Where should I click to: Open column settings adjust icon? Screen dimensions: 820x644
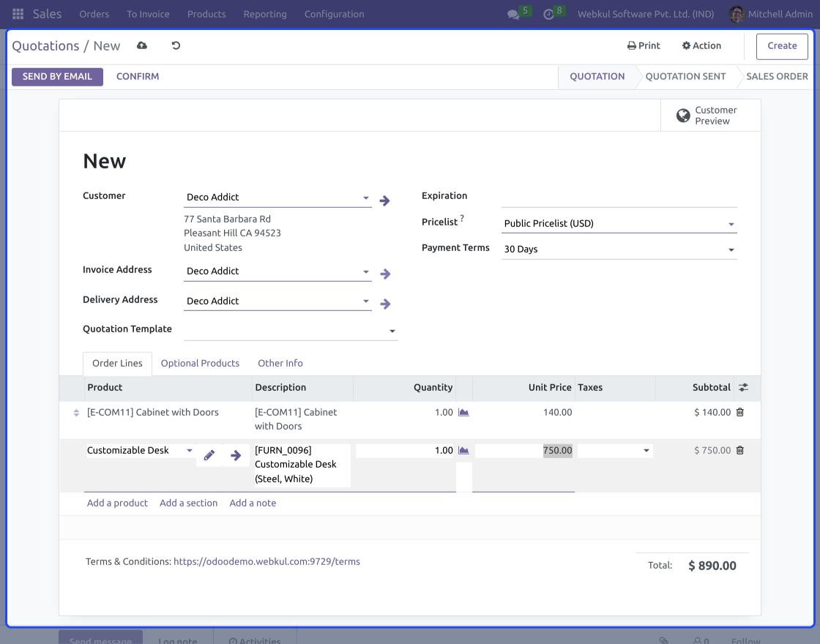tap(743, 387)
